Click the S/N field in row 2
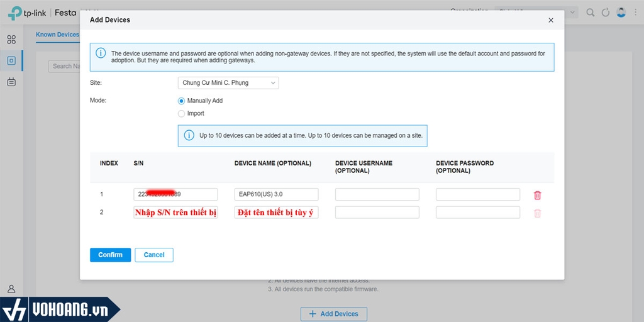644x322 pixels. pos(176,213)
